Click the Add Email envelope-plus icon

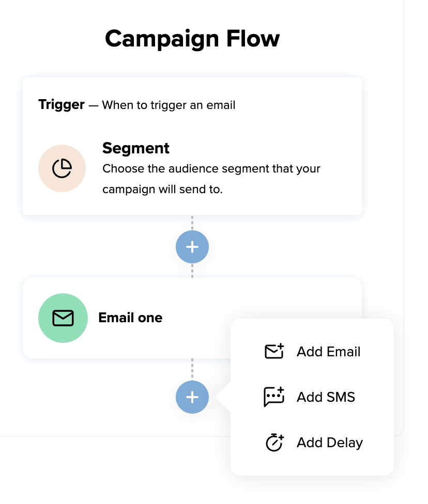[274, 351]
